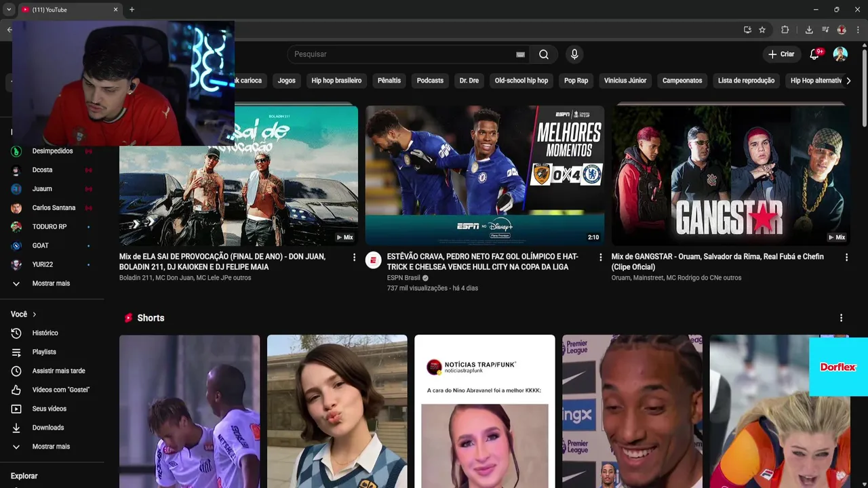Open options menu for the ELA SAI DE PROVOCAÇÃO mix
The width and height of the screenshot is (868, 488).
click(x=354, y=258)
